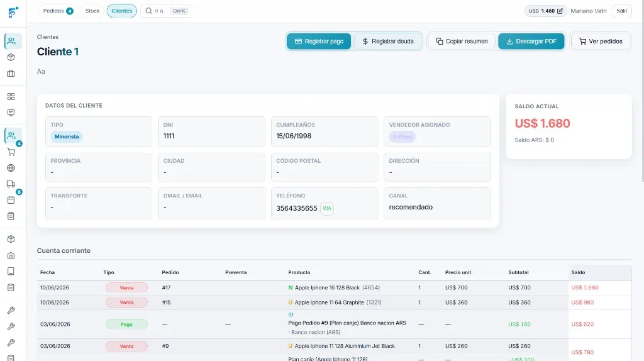Open the tablet device icon in sidebar

pyautogui.click(x=11, y=271)
